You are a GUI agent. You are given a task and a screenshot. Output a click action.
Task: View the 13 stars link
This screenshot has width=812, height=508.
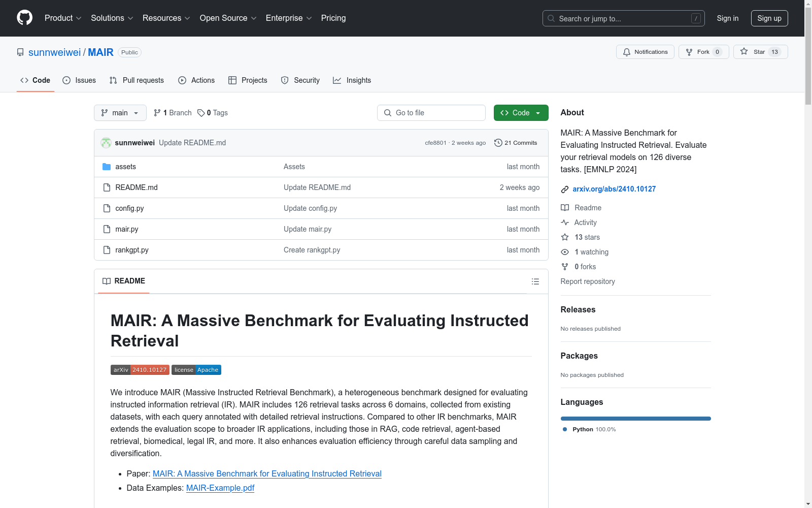pyautogui.click(x=581, y=237)
